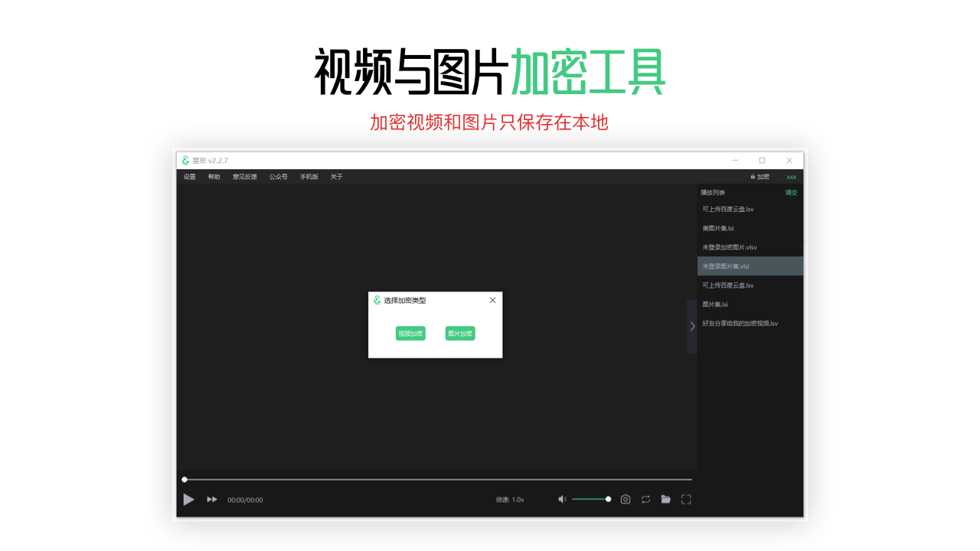Close the v2.2.7 main window
980x551 pixels.
coord(789,161)
